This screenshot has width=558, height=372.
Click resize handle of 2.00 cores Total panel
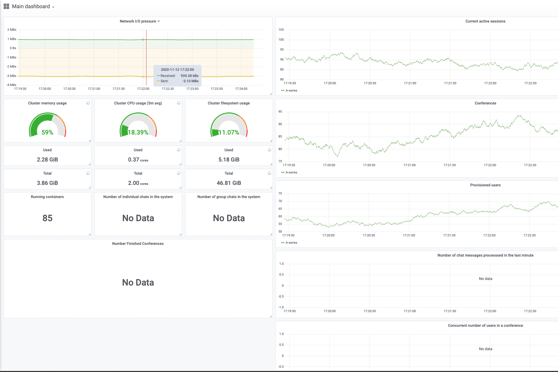[x=180, y=188]
